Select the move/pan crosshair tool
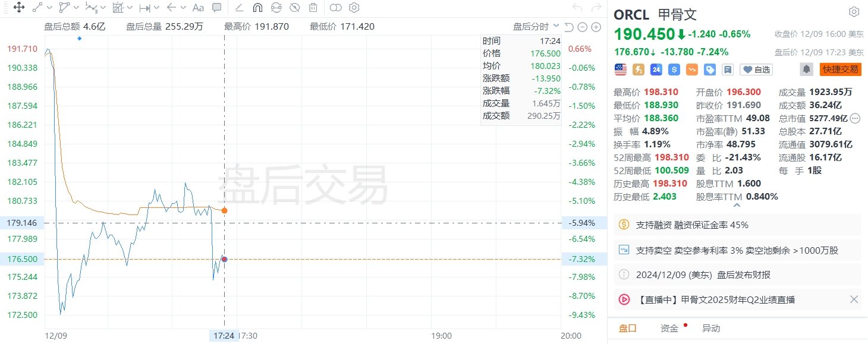868x344 pixels. 18,8
